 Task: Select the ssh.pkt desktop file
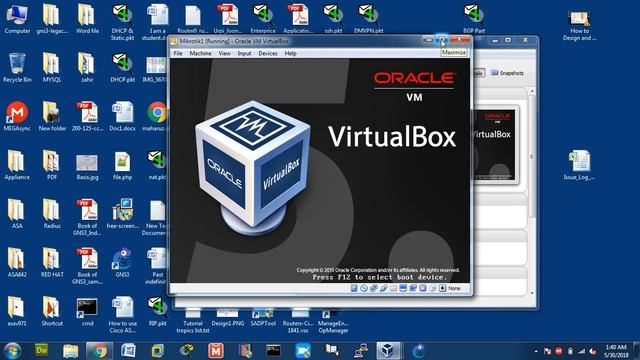(x=333, y=19)
